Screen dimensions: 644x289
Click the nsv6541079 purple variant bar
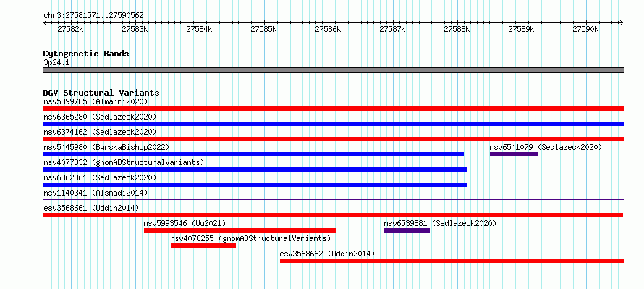(x=514, y=154)
